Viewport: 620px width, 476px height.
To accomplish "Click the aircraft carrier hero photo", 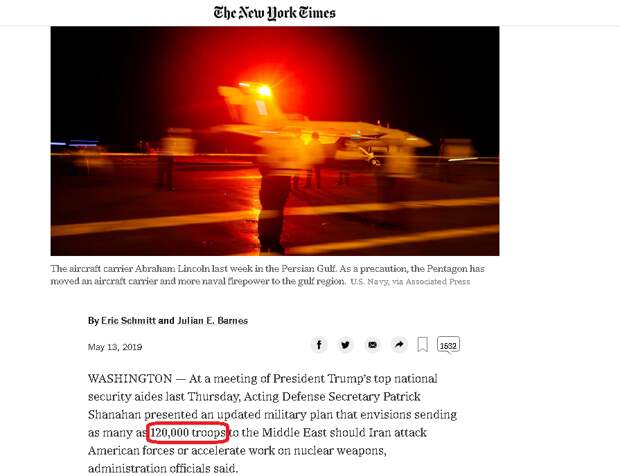I will [275, 141].
